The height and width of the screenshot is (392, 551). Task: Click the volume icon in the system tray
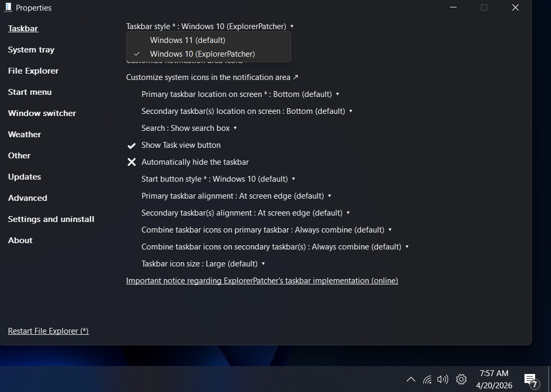pos(443,379)
